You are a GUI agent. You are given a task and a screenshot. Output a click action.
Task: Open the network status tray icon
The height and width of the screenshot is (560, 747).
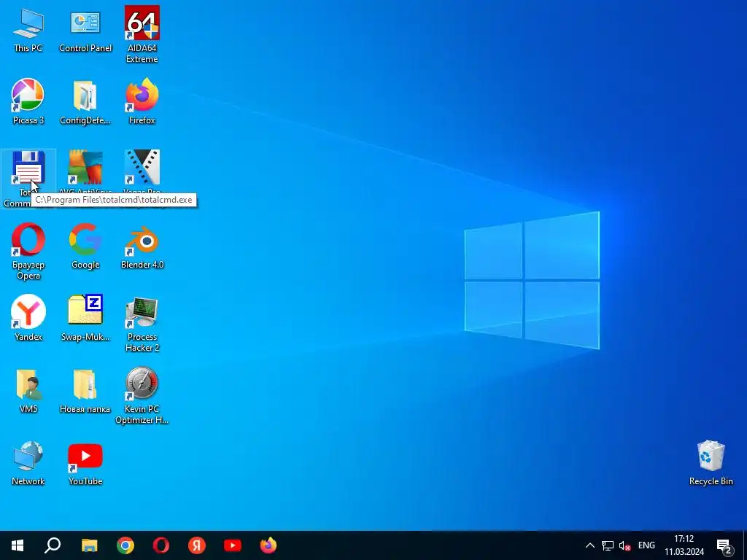coord(608,545)
